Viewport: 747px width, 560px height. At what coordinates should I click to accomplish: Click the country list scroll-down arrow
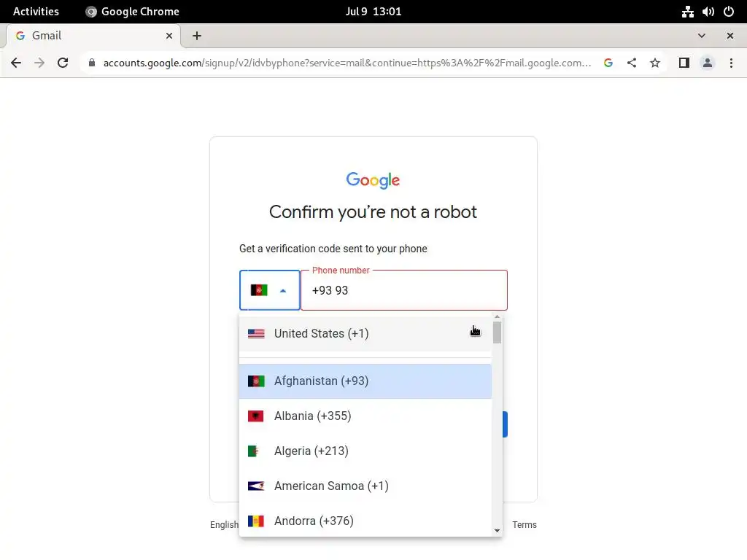coord(497,531)
